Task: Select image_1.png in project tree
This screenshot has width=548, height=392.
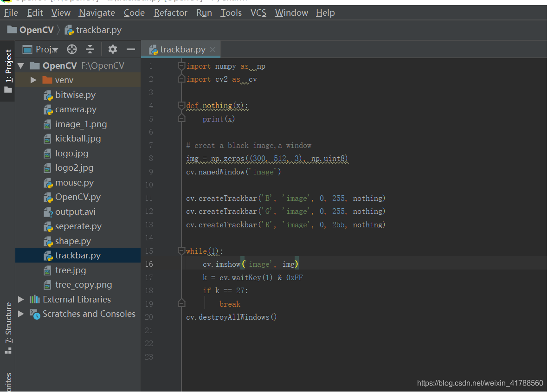Action: [x=81, y=124]
